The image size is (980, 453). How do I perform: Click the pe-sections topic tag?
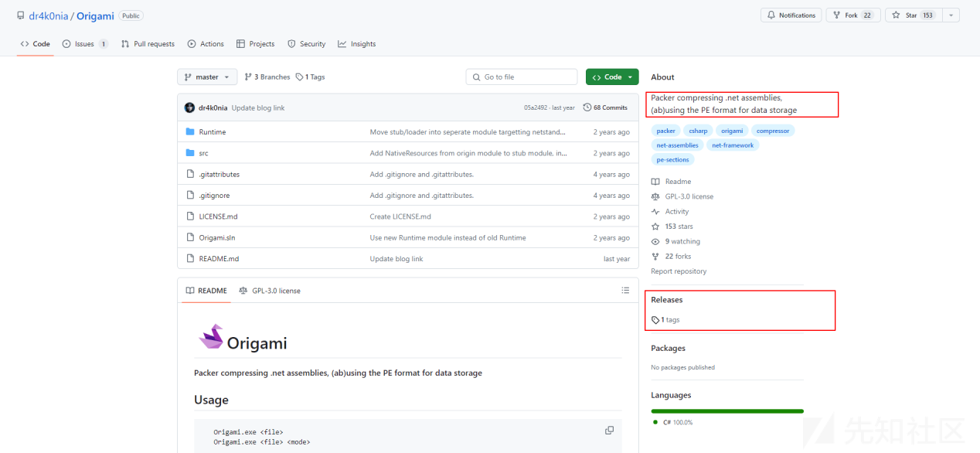(x=672, y=160)
